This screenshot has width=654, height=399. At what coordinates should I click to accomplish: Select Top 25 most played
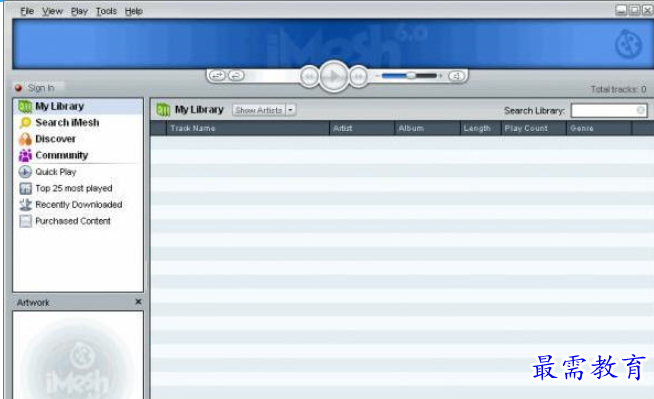(x=74, y=188)
